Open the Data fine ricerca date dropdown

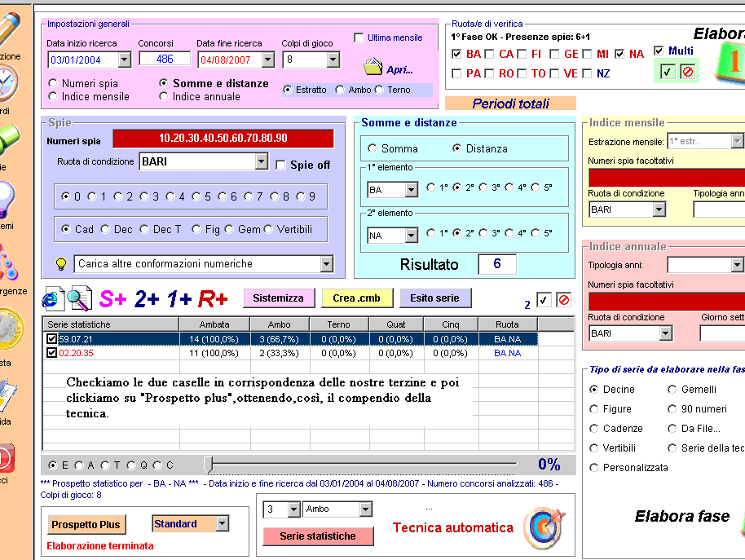tap(268, 60)
